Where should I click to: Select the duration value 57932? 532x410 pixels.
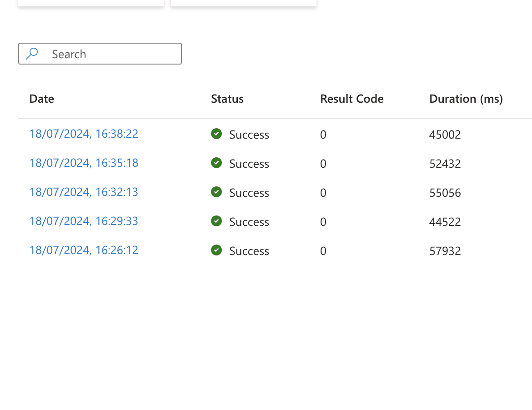coord(445,251)
